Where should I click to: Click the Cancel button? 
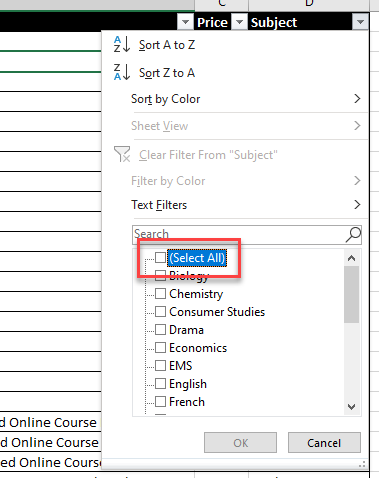click(324, 443)
